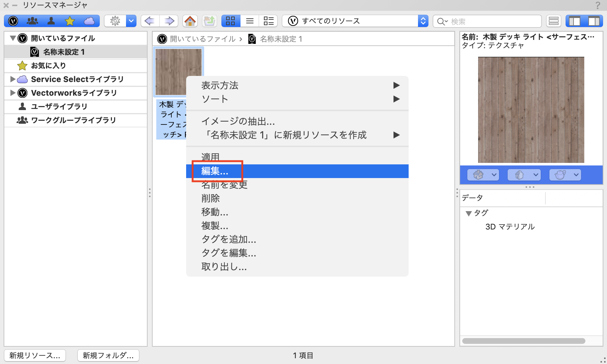
Task: Click the 新規フォルダ... button
Action: point(108,355)
